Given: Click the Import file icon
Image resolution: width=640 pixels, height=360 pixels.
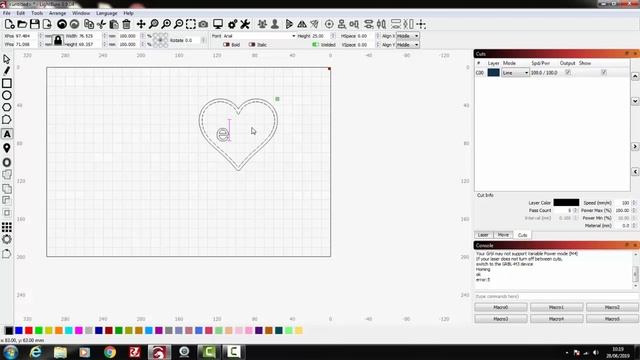Looking at the screenshot, I should [x=47, y=24].
